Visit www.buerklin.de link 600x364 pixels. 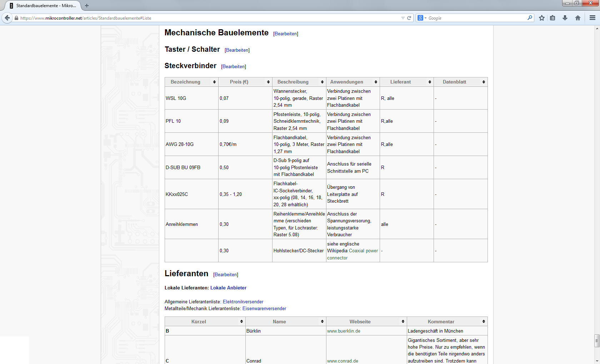pos(344,331)
